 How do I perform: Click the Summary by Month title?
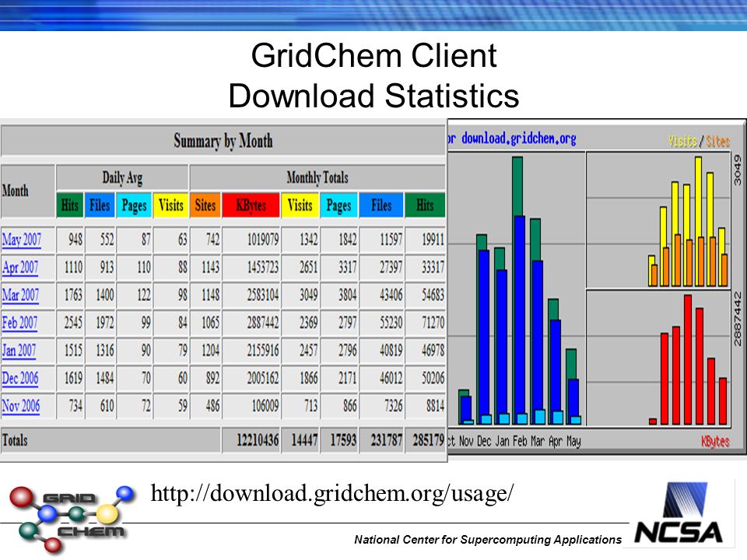[223, 141]
